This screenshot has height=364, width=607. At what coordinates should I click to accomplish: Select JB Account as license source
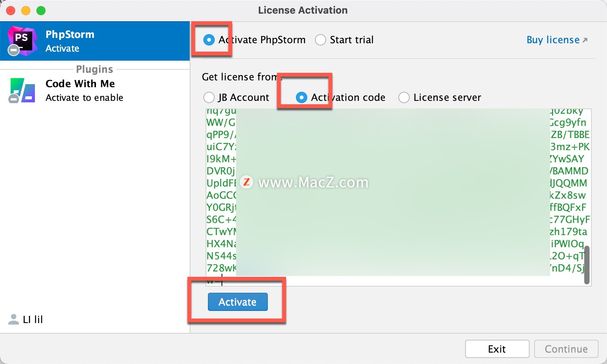coord(209,97)
